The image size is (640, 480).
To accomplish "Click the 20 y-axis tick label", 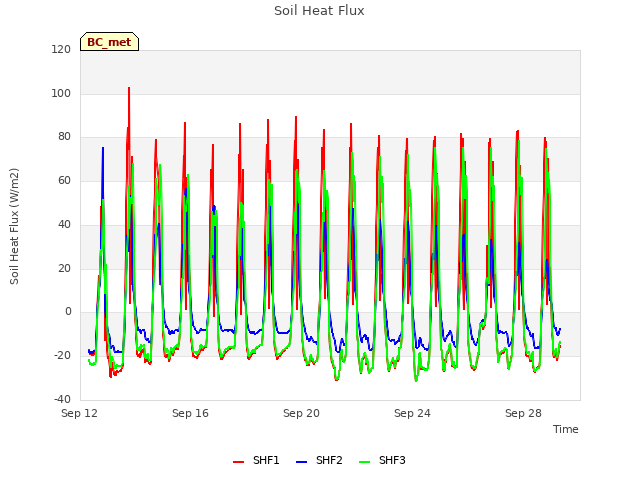I will [64, 269].
